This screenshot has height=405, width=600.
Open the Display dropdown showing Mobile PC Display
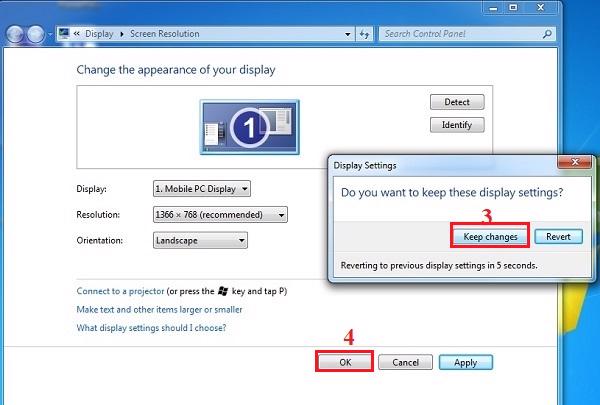click(x=202, y=188)
